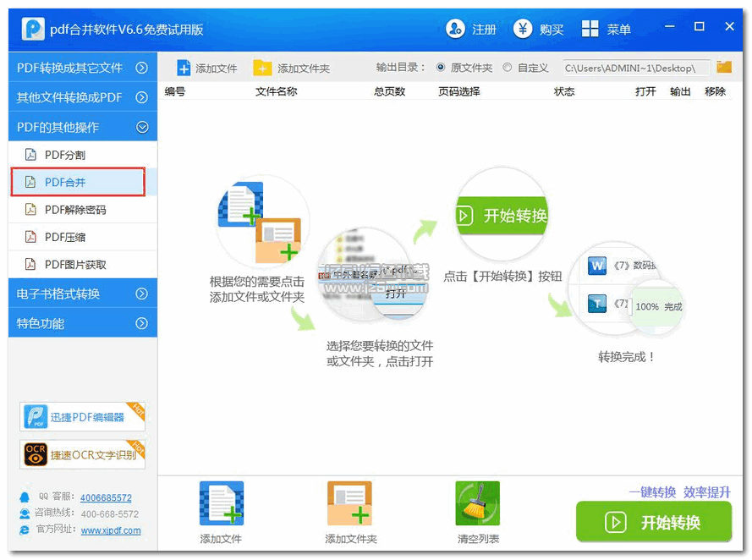Click the large 添加文件 icon at bottom

coord(222,503)
